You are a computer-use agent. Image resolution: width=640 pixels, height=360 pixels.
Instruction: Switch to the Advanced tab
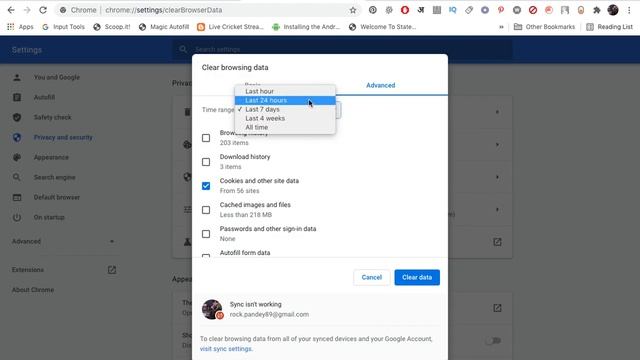click(380, 85)
